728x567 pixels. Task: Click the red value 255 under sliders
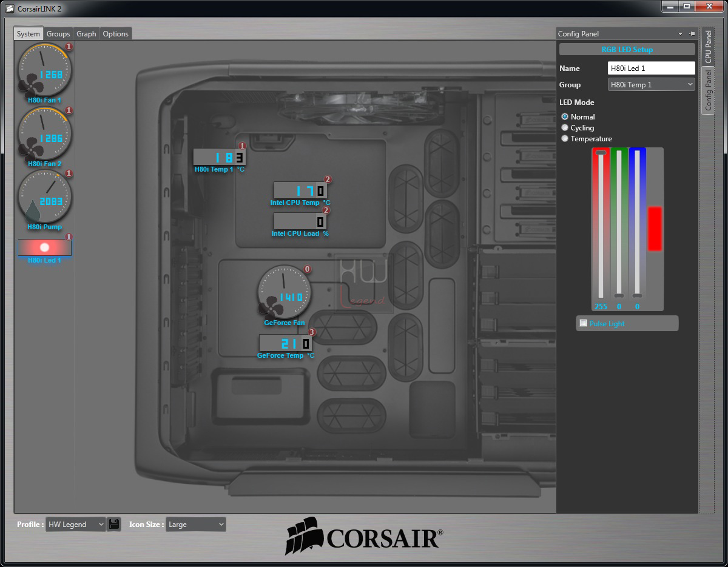[x=601, y=307]
